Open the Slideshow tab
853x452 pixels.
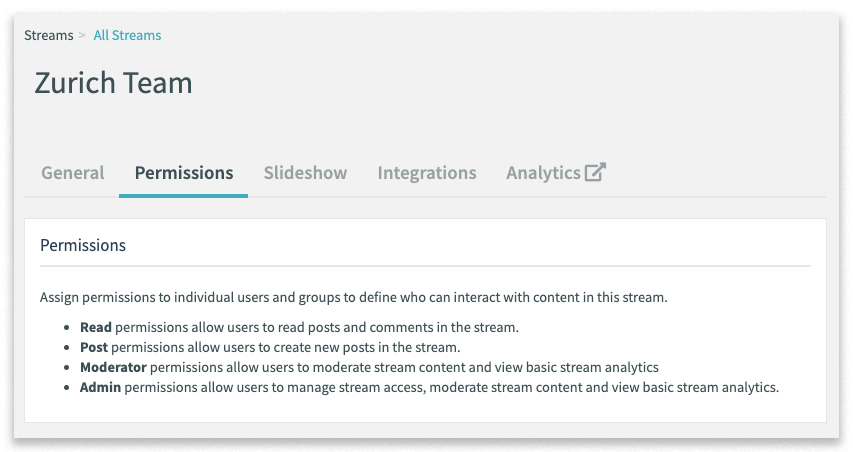305,173
